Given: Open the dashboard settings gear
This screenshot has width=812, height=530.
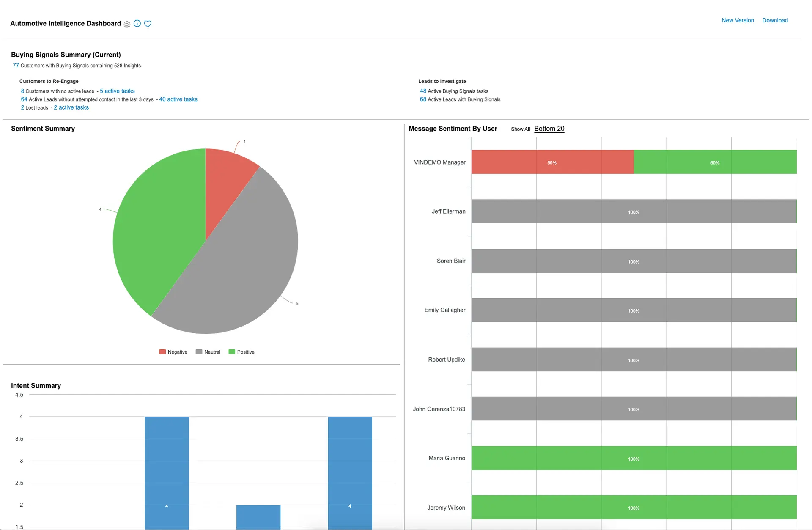Looking at the screenshot, I should pos(127,24).
